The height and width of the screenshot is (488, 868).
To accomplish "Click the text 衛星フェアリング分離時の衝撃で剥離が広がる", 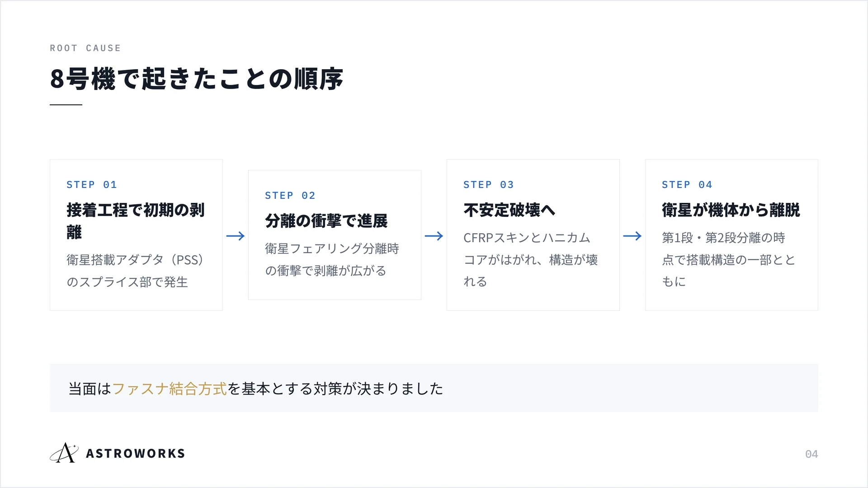I will (332, 260).
